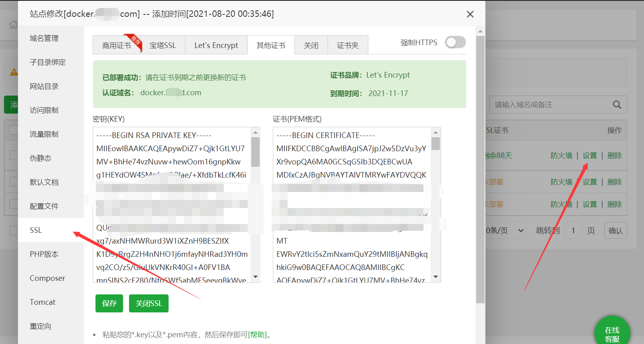Open 子目录绑定 in the sidebar
This screenshot has width=644, height=344.
coord(48,62)
